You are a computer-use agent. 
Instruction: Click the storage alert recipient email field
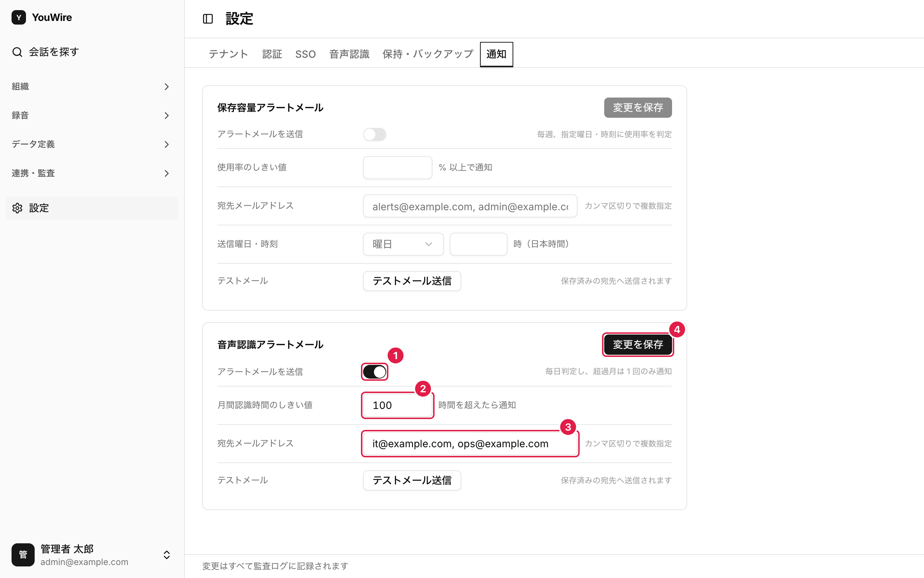tap(470, 206)
